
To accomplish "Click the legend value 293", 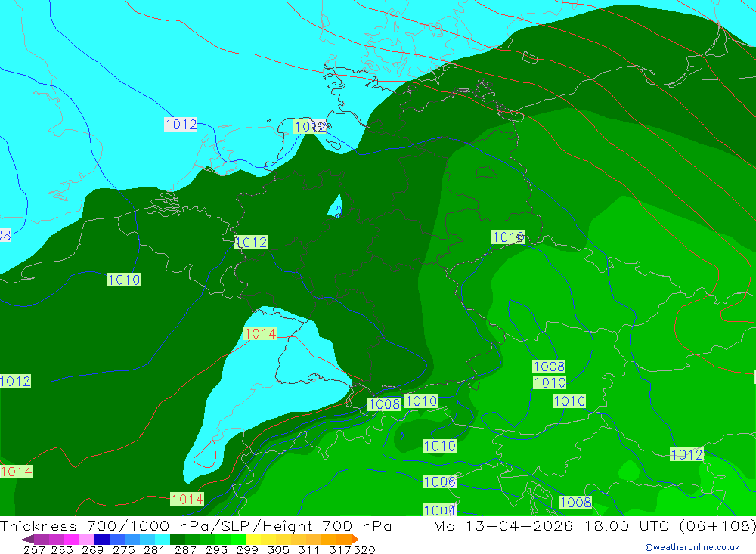I will [x=216, y=550].
